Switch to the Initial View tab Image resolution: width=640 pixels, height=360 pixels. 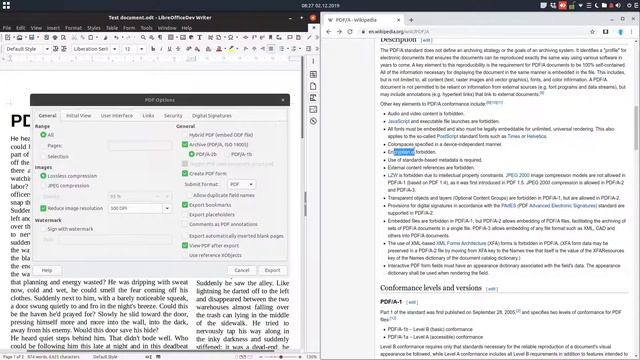[x=79, y=116]
